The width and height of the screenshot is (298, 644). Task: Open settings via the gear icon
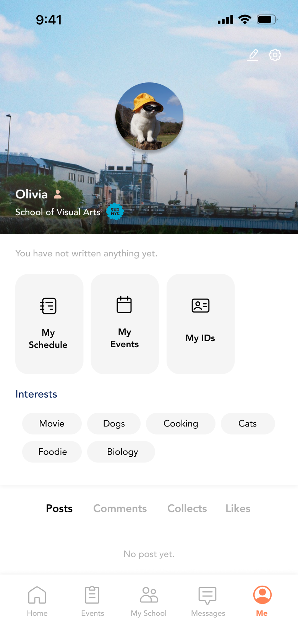(x=275, y=55)
